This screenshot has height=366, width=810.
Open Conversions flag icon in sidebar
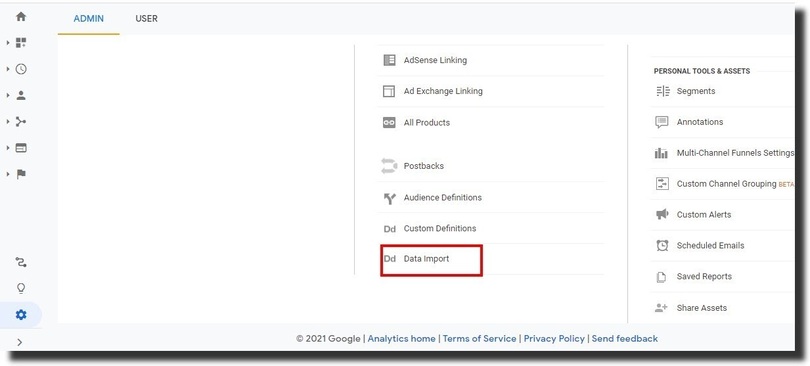point(21,174)
